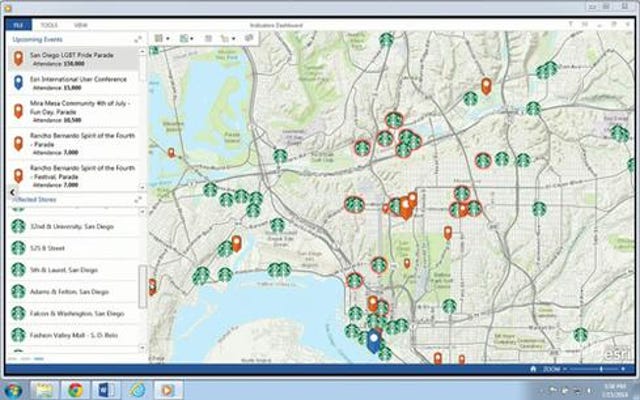Screen dimensions: 640x400
Task: Select the Adams & Felton, San Diego store
Action: pos(73,292)
